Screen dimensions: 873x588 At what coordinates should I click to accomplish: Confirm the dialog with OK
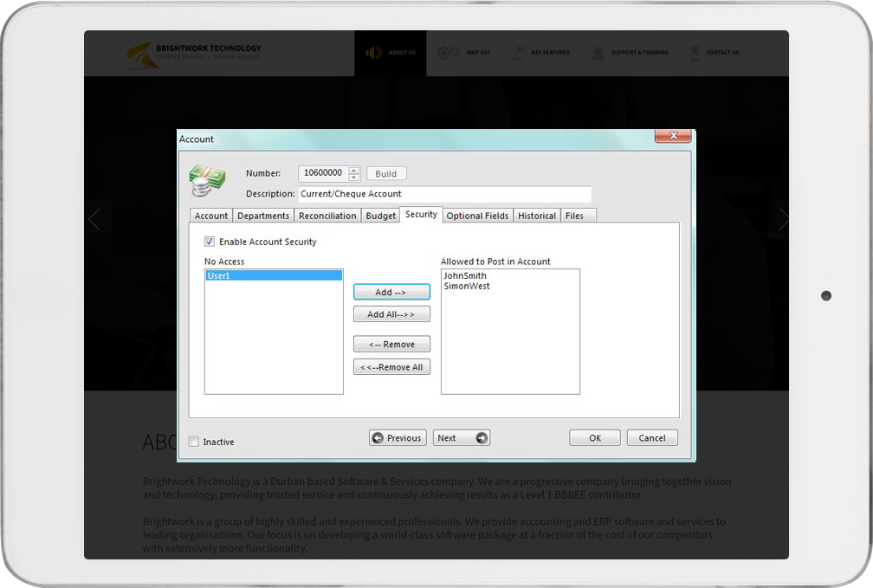594,438
